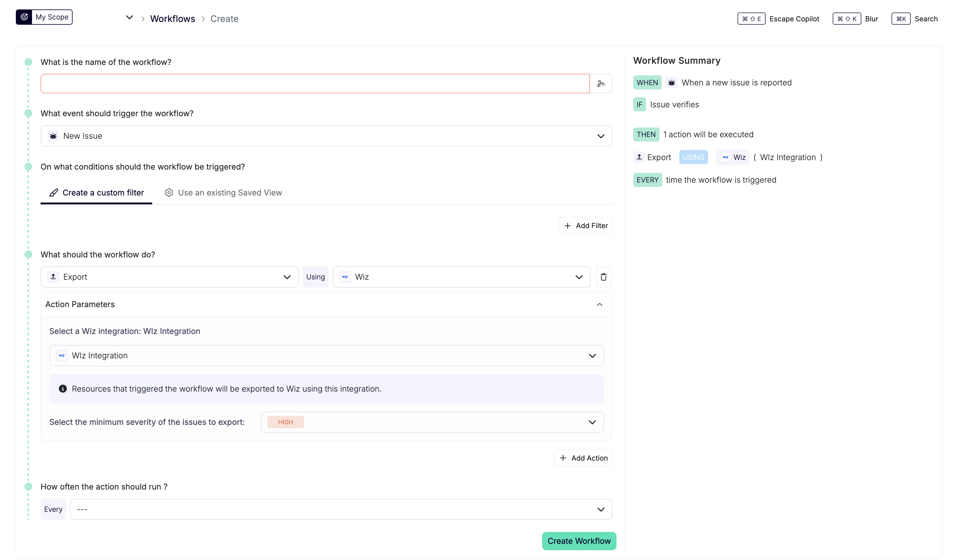The width and height of the screenshot is (958, 560).
Task: Click the pen icon on Create a custom filter
Action: click(x=54, y=192)
